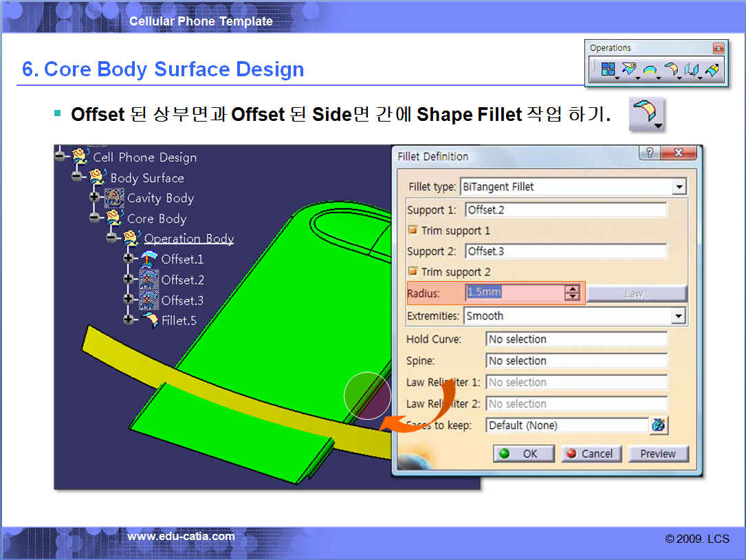This screenshot has height=560, width=746.
Task: Toggle the Trim support 2 checkbox
Action: 413,272
